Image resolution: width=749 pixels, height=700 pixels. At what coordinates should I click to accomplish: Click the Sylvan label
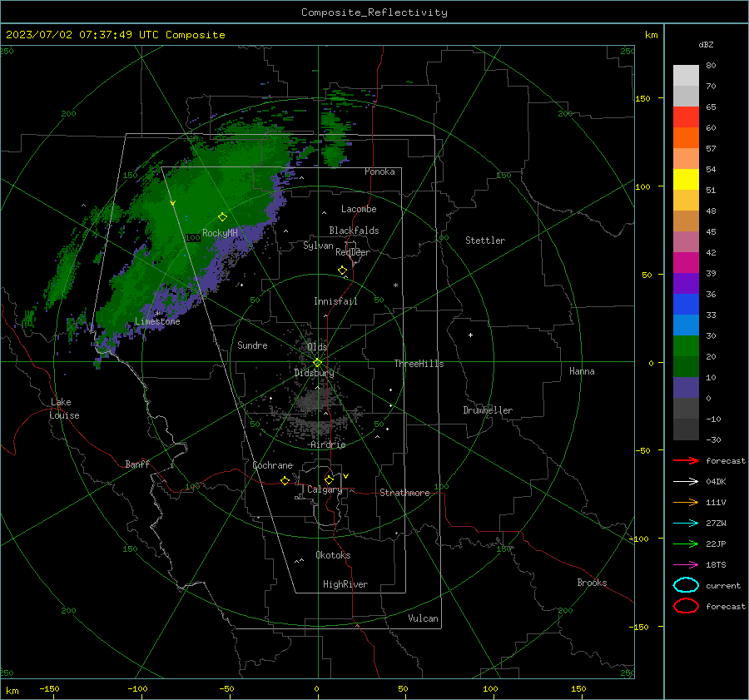(318, 246)
